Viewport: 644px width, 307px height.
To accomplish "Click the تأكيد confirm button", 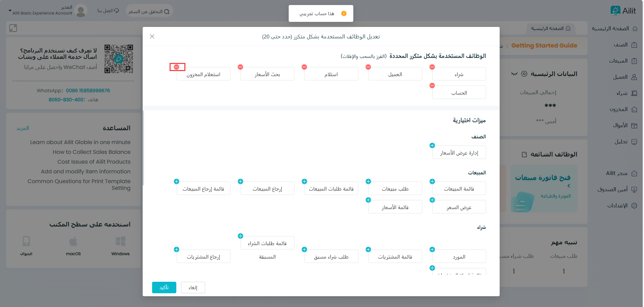I will click(164, 287).
